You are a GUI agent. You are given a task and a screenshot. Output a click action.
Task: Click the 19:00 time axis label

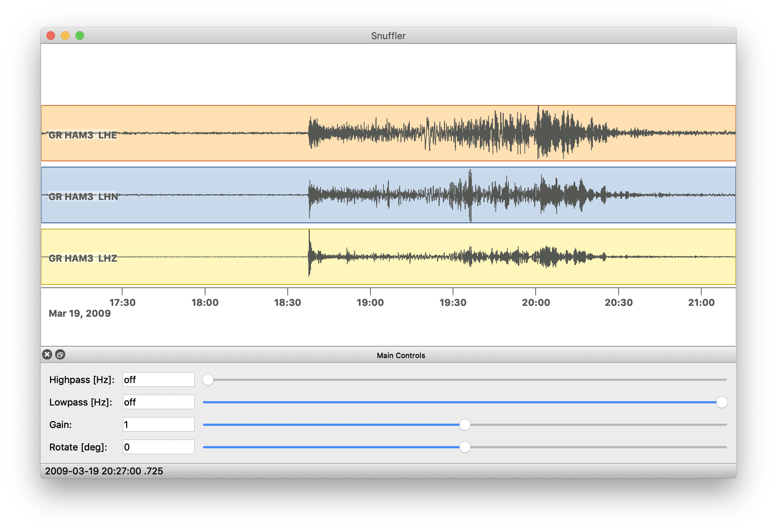370,303
